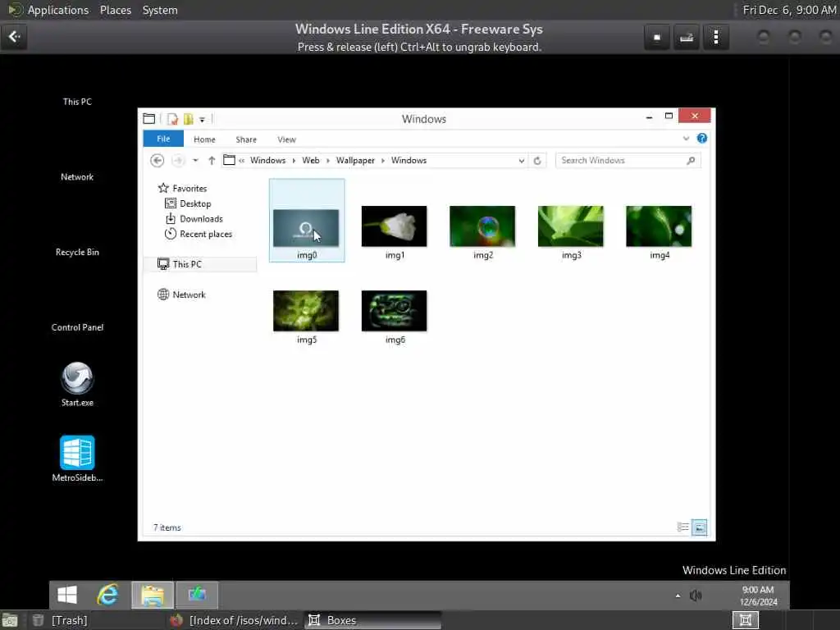Open recent locations dropdown arrow
This screenshot has width=840, height=630.
(x=195, y=160)
